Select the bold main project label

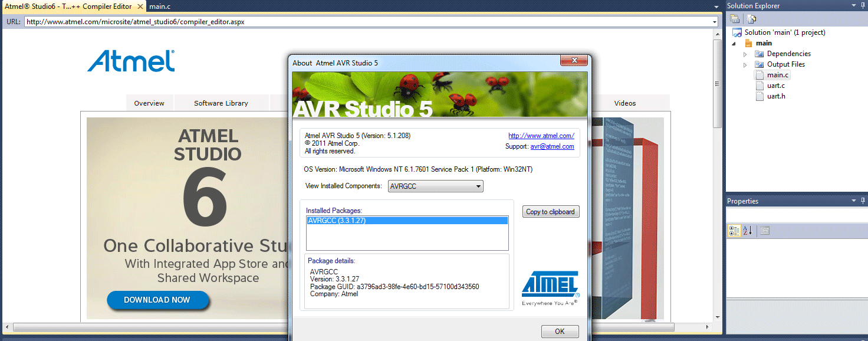(764, 43)
